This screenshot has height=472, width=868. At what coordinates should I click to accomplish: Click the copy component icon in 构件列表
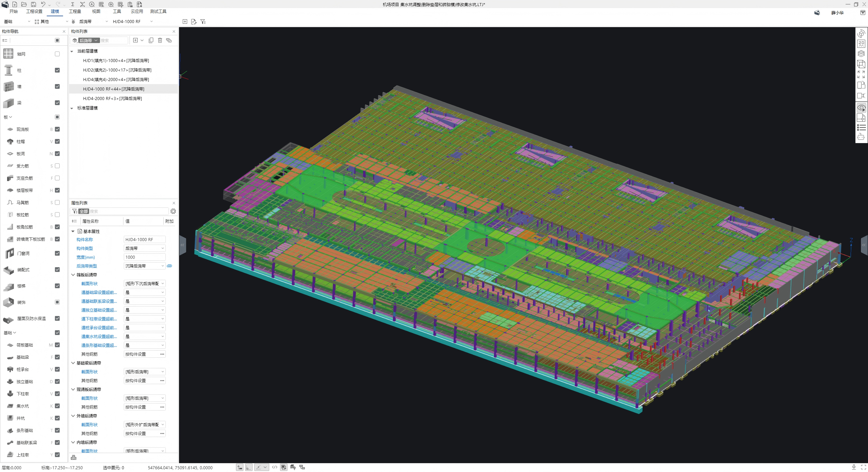(151, 40)
